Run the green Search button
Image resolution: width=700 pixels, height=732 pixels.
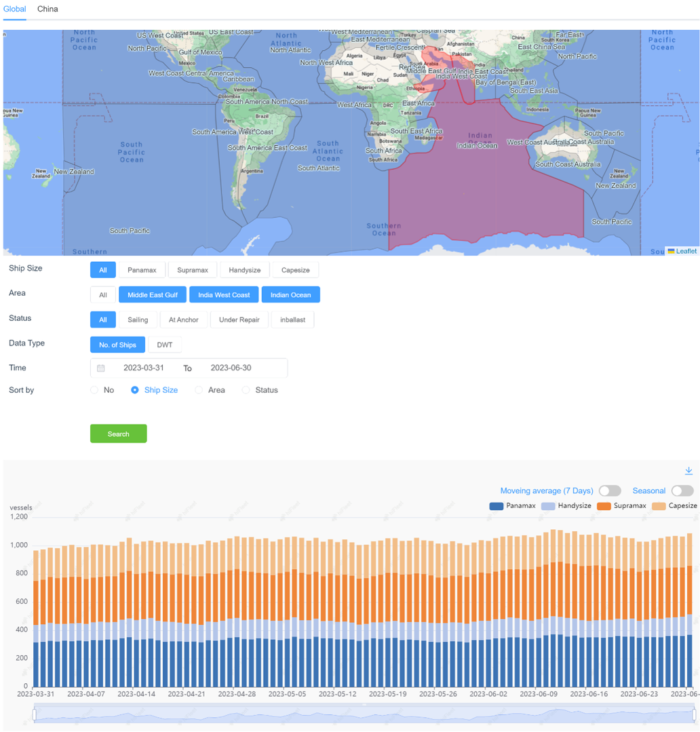click(119, 434)
